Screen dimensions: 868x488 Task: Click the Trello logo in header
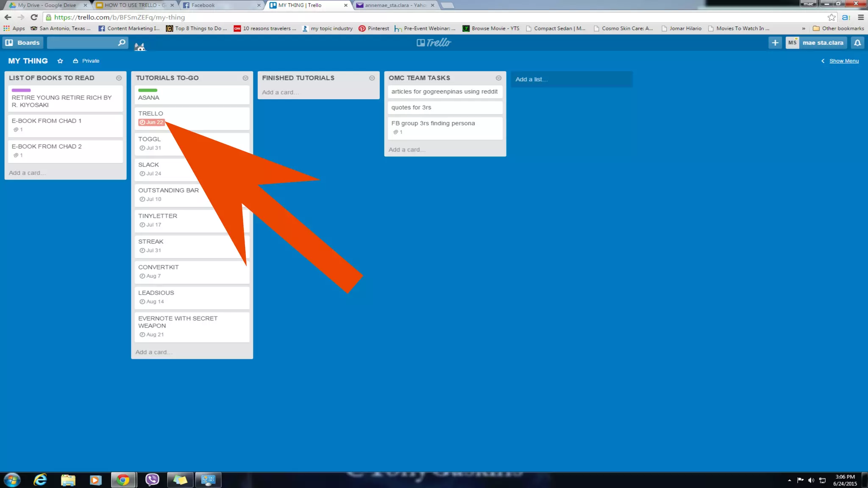click(x=434, y=43)
